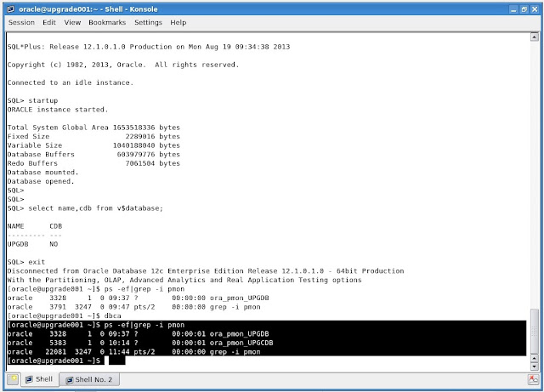Maximize the Konsole window

click(524, 9)
